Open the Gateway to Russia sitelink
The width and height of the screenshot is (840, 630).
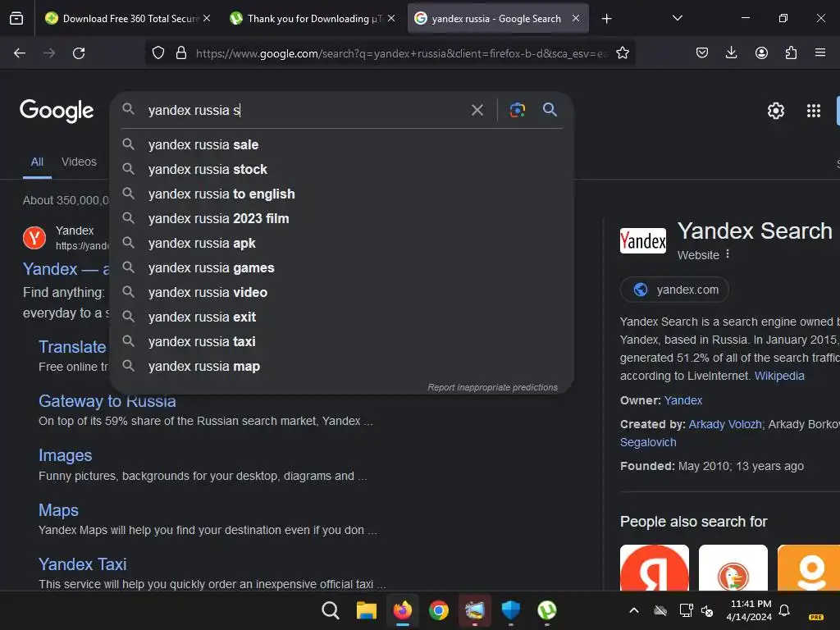[107, 402]
